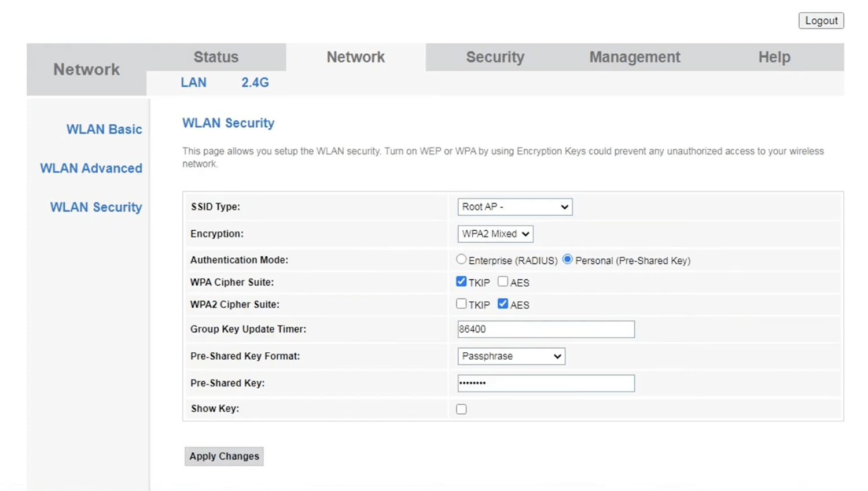Open the Status tab

point(216,57)
